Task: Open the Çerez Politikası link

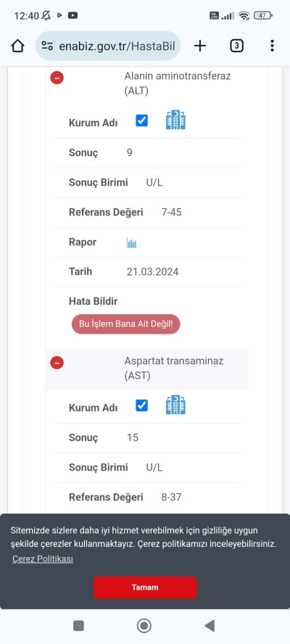Action: [43, 559]
